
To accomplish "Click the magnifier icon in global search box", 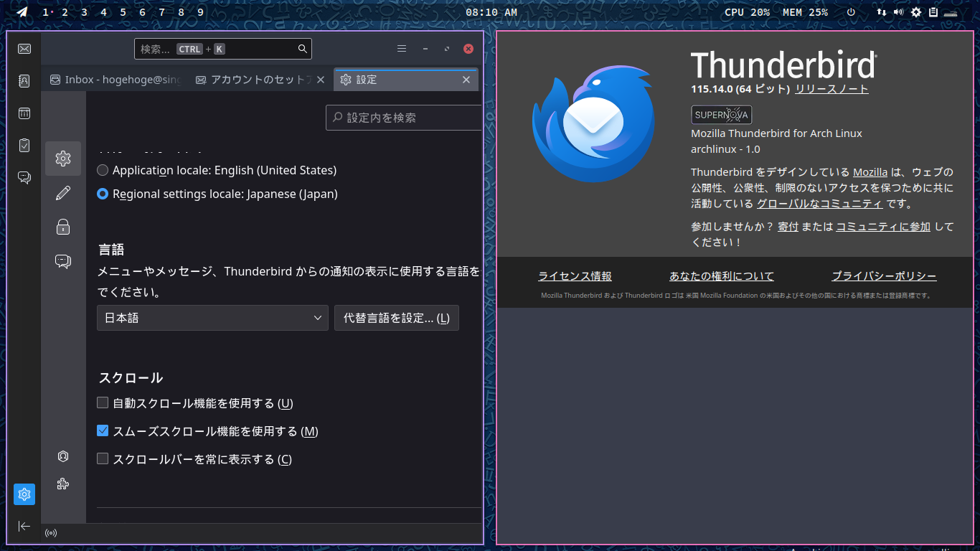I will coord(303,49).
